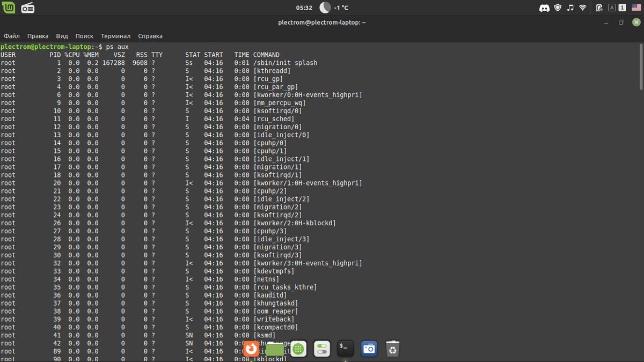Viewport: 644px width, 362px height.
Task: Click the [kcompactd0] process entry
Action: point(276,328)
